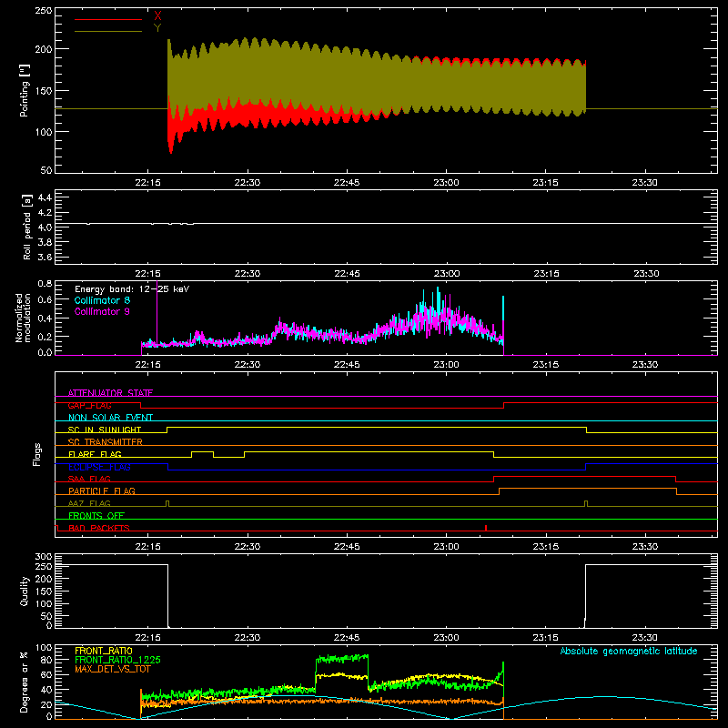This screenshot has width=728, height=728.
Task: Click the MAX_DET_VS_TOT legend label
Action: (112, 669)
